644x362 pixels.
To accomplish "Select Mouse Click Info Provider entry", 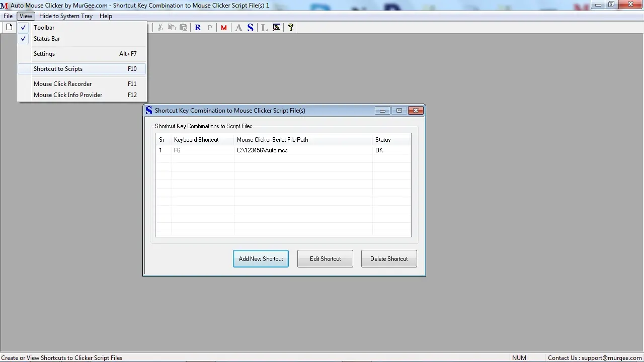I will (82, 95).
